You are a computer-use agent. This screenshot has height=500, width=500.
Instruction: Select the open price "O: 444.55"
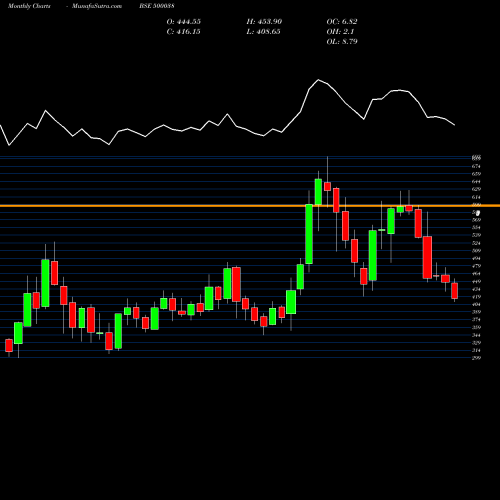(184, 22)
